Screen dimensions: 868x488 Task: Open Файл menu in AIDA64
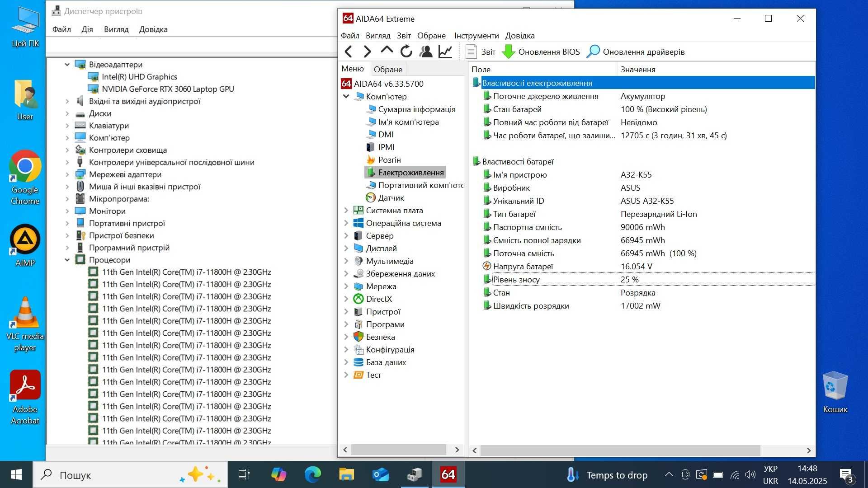point(350,35)
